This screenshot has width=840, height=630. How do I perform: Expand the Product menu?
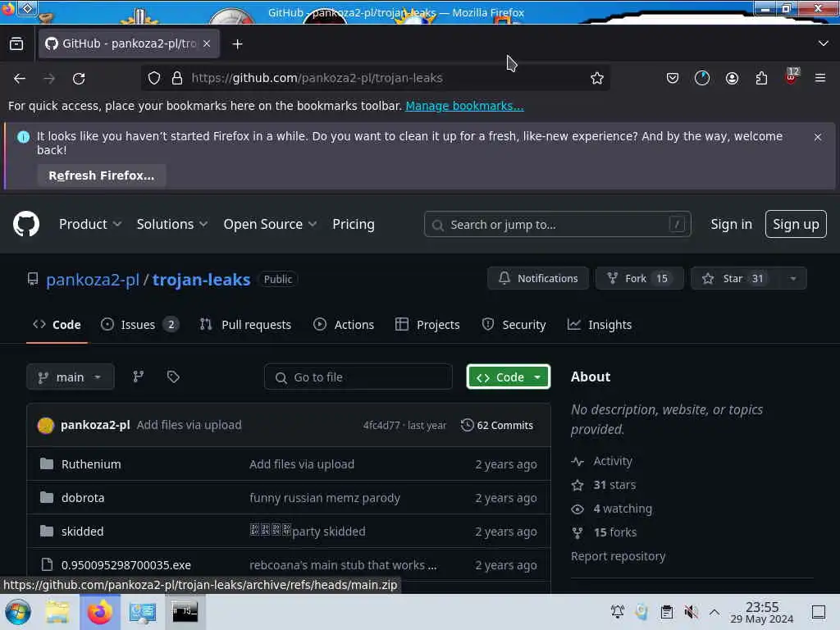pyautogui.click(x=90, y=224)
